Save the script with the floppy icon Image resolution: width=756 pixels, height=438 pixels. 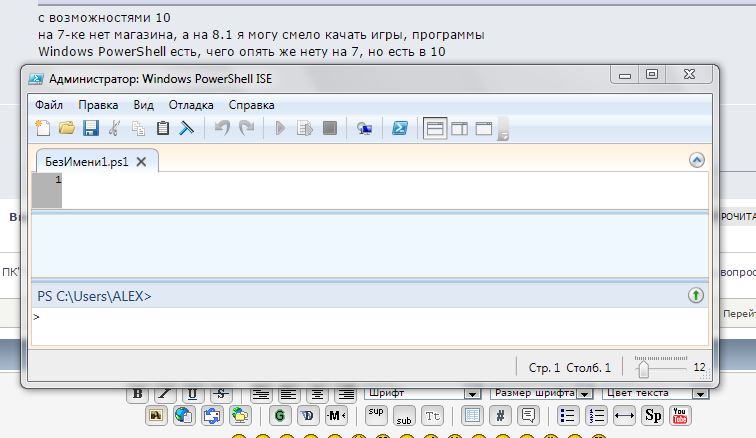(x=91, y=128)
